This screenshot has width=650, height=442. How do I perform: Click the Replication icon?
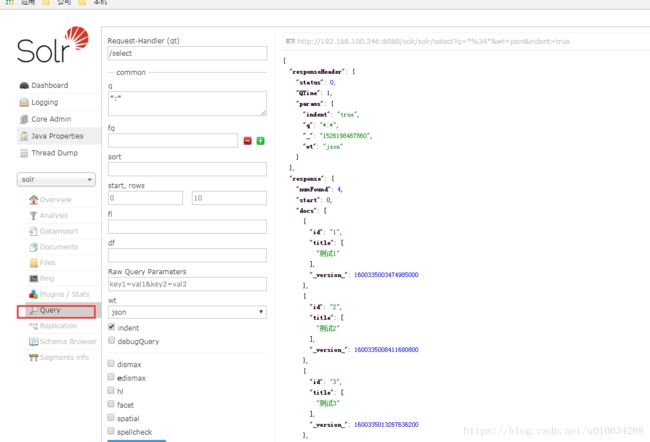point(34,326)
